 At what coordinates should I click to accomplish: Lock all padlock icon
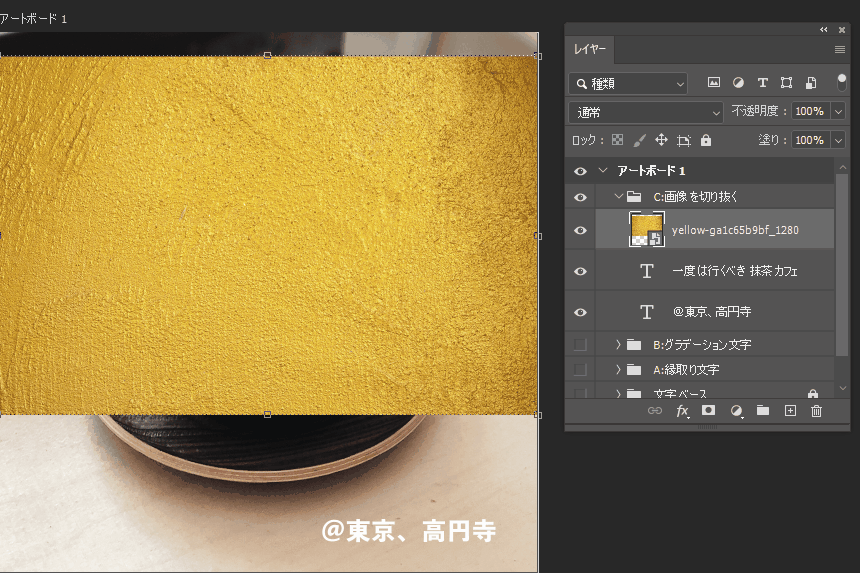tap(706, 140)
